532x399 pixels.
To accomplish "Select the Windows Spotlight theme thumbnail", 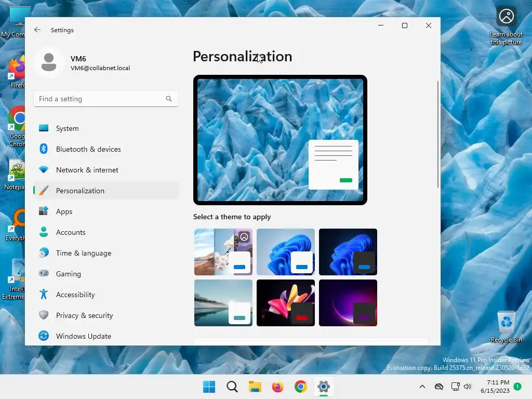I will pos(223,252).
